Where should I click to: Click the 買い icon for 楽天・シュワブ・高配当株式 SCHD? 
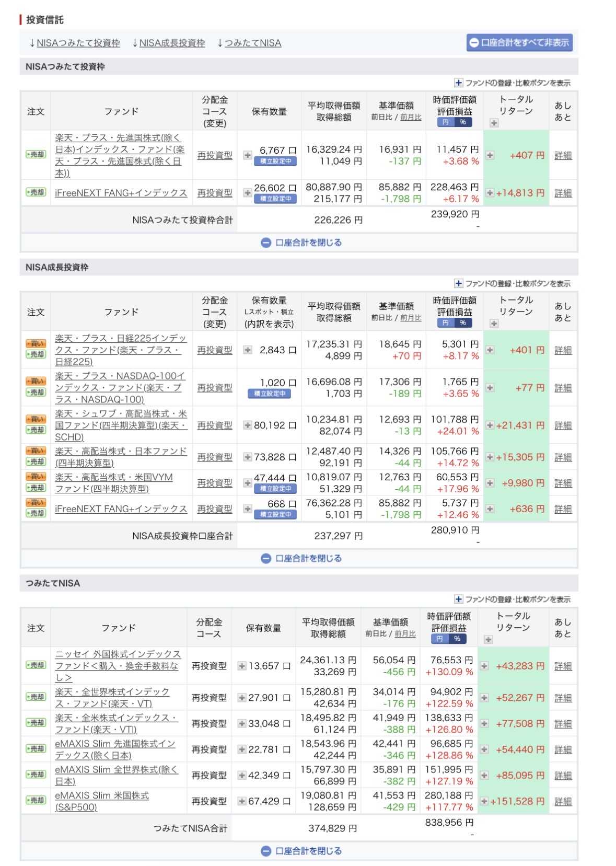tap(36, 419)
